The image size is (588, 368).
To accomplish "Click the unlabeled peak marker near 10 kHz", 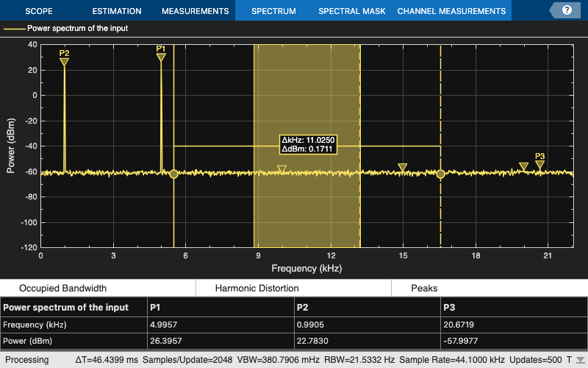I will 282,169.
